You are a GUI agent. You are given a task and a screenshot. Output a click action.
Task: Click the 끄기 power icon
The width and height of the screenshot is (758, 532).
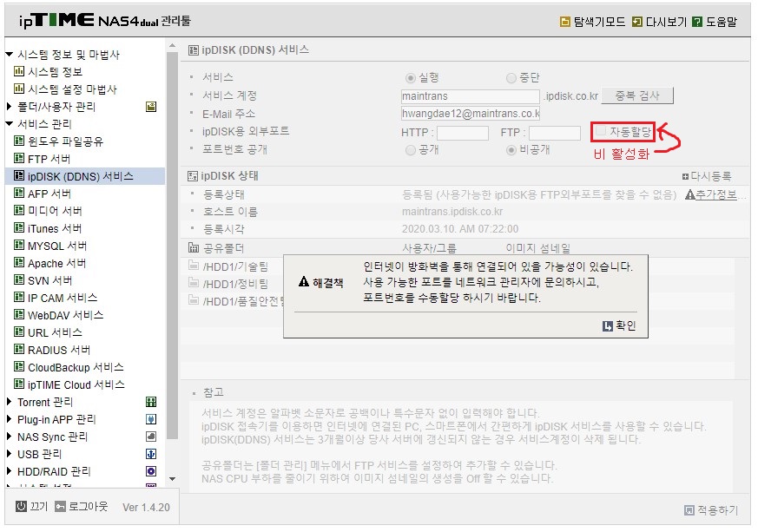coord(21,506)
